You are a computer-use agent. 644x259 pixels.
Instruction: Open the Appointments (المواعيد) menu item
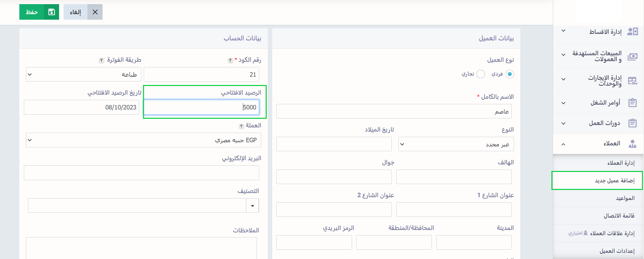click(625, 198)
